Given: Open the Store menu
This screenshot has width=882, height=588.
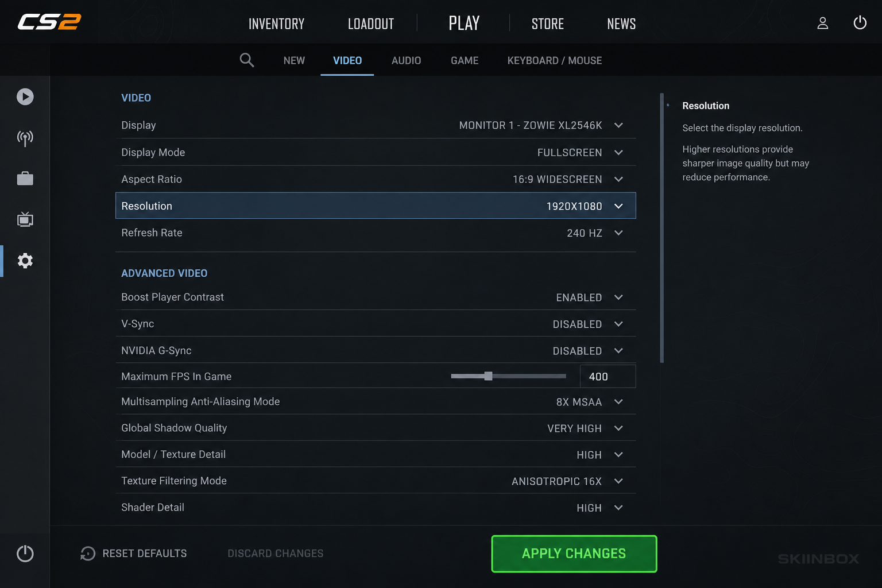Looking at the screenshot, I should (548, 24).
